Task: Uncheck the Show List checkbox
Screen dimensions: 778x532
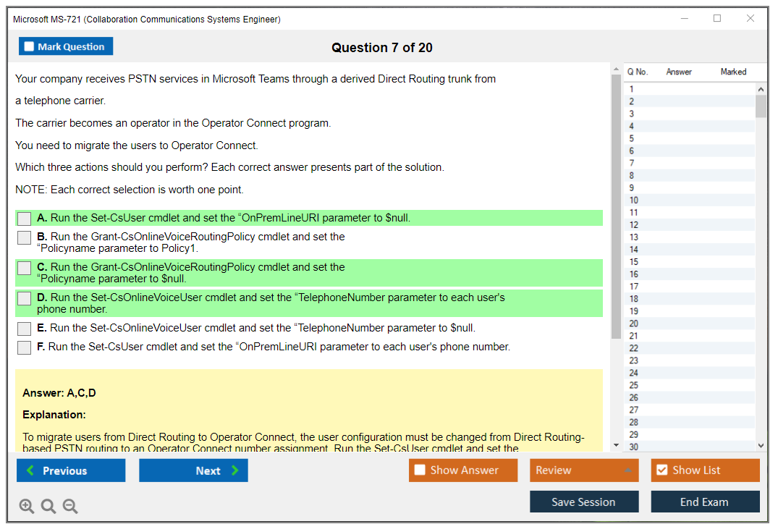Action: click(x=662, y=470)
